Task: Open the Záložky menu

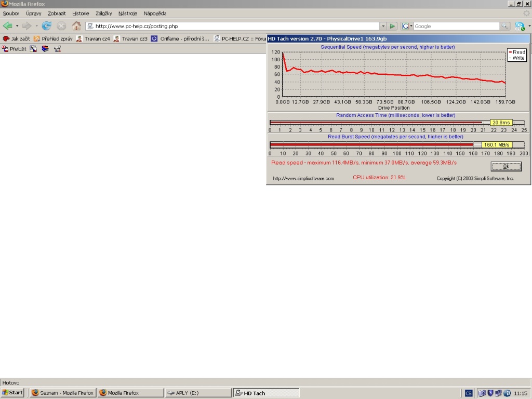Action: pos(104,13)
